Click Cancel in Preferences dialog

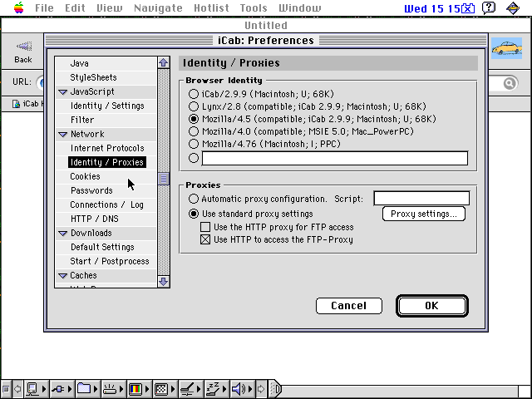349,306
